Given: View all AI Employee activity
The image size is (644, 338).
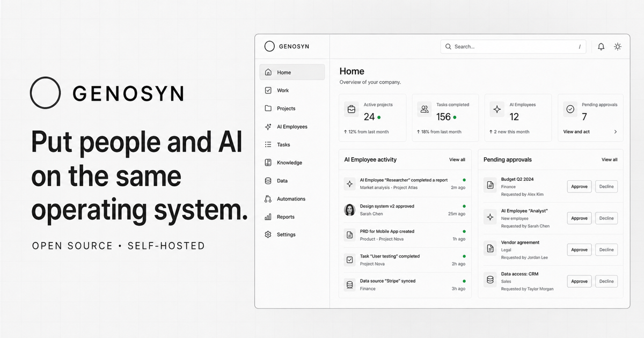Looking at the screenshot, I should (x=457, y=159).
